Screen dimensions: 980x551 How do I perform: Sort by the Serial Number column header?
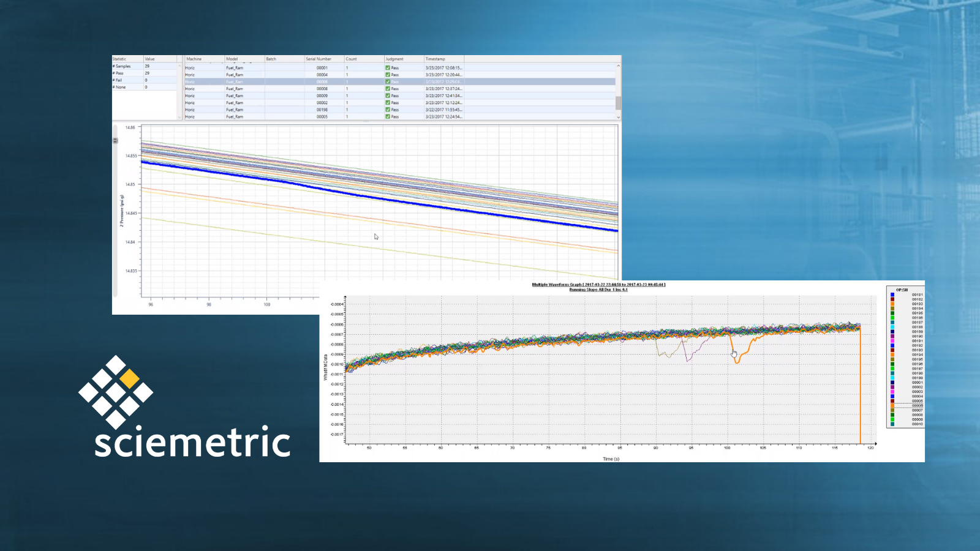click(318, 59)
